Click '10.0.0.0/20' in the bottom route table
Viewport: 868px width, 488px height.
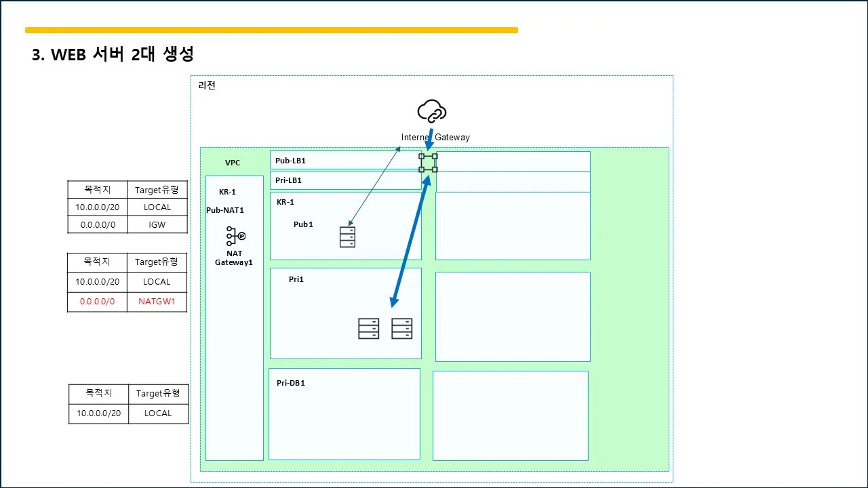pos(99,413)
